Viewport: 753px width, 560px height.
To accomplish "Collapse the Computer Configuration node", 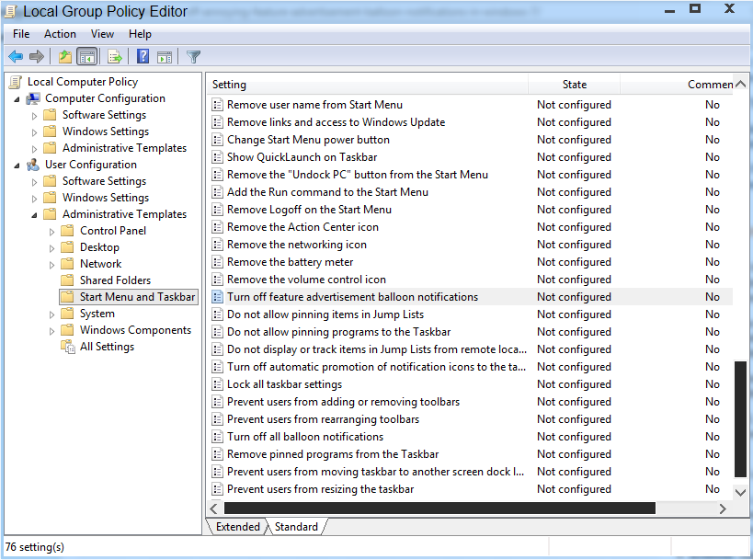I will (17, 99).
